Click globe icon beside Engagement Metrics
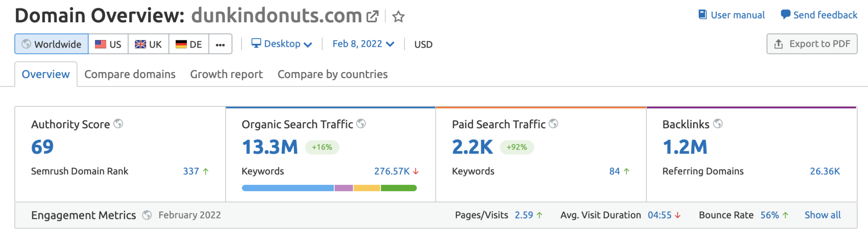This screenshot has width=868, height=239. tap(147, 215)
